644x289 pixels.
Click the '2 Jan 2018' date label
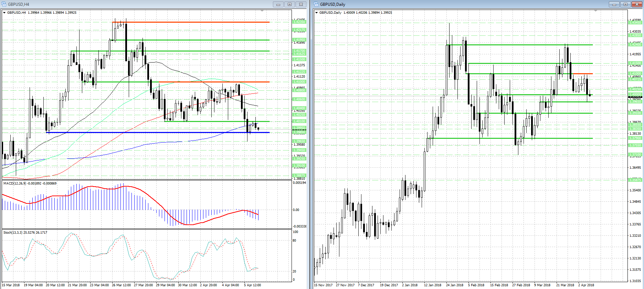pyautogui.click(x=410, y=285)
